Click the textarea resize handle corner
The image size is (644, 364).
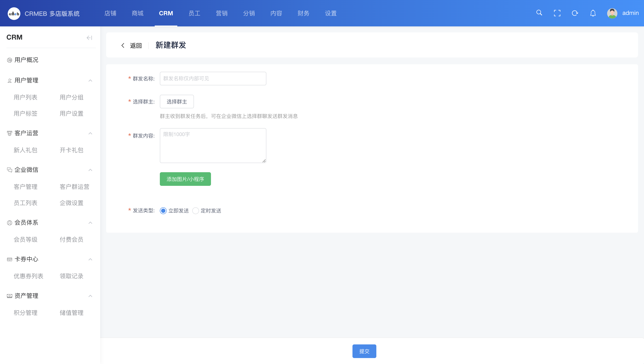(x=264, y=161)
